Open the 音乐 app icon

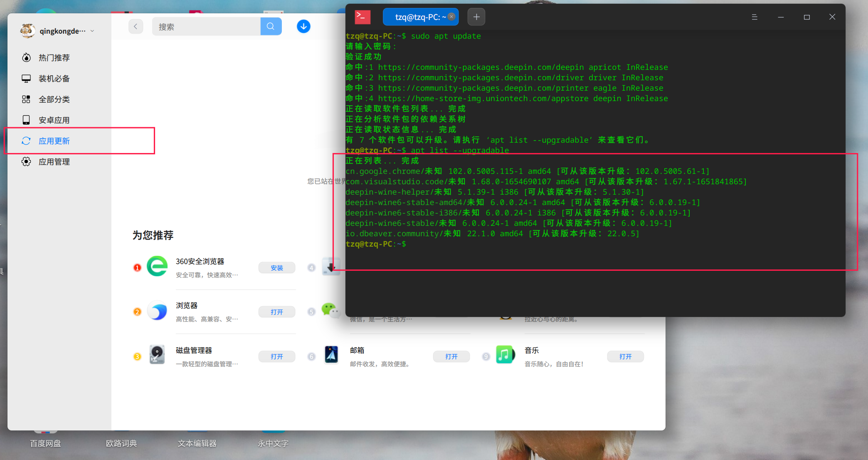point(505,354)
